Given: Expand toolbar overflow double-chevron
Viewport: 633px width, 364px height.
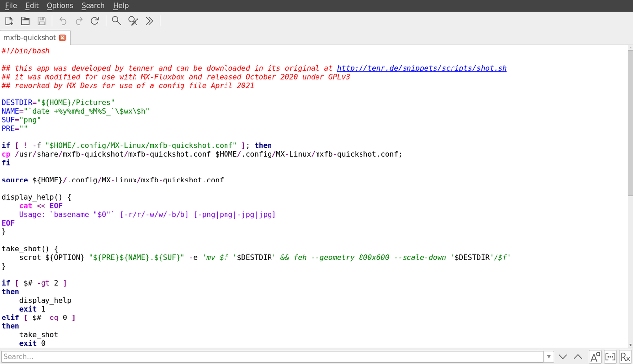Looking at the screenshot, I should point(149,21).
